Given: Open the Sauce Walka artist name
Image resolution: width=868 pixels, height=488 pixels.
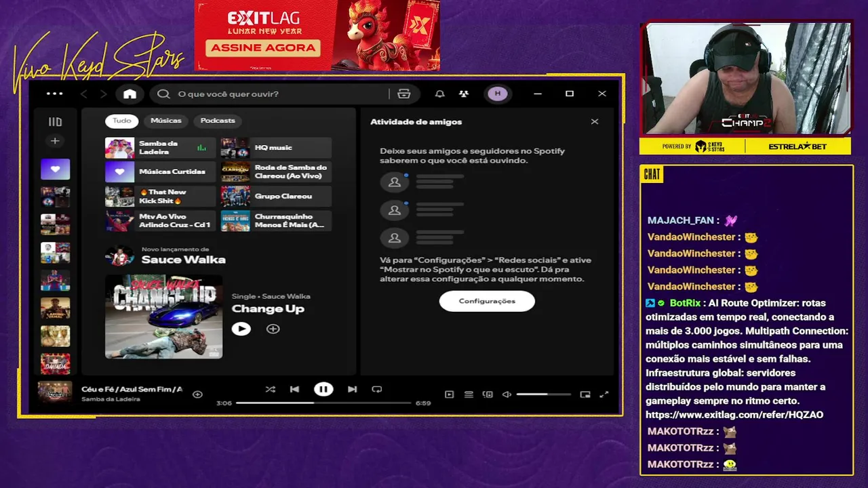Looking at the screenshot, I should pyautogui.click(x=183, y=260).
